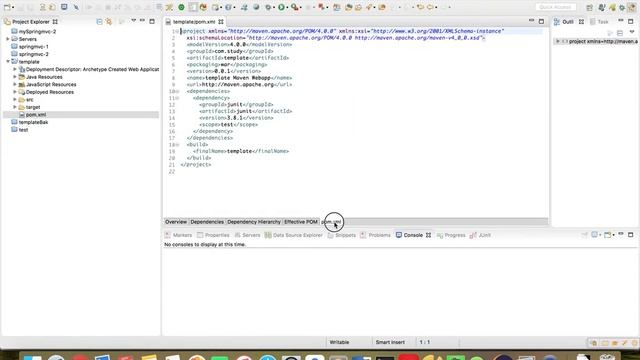Click the green Run button in toolbar
640x360 pixels.
[281, 7]
